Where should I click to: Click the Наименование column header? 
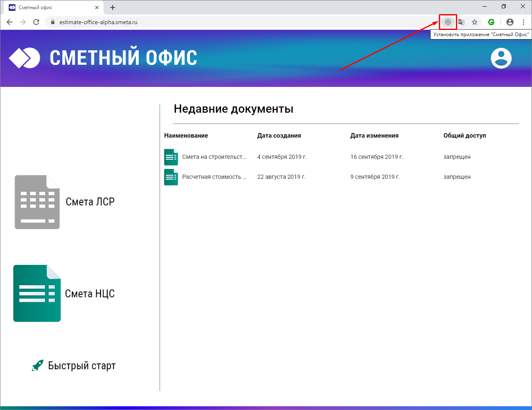tap(186, 136)
